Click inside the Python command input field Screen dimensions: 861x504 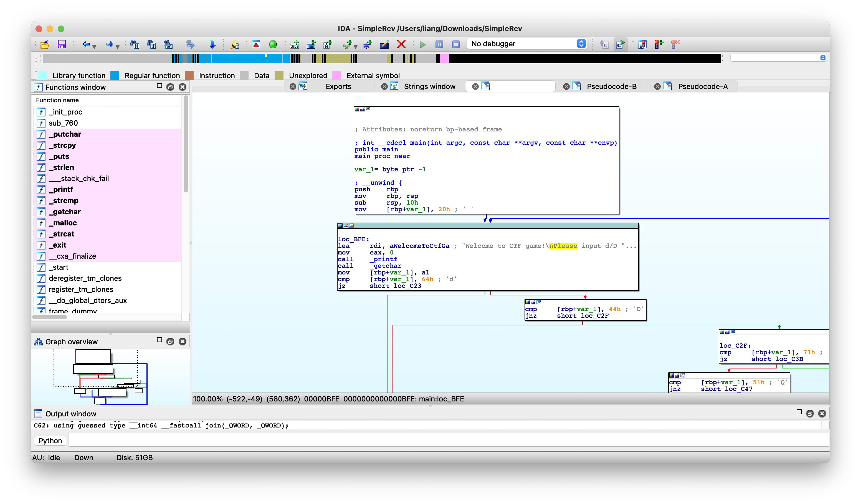tap(444, 441)
